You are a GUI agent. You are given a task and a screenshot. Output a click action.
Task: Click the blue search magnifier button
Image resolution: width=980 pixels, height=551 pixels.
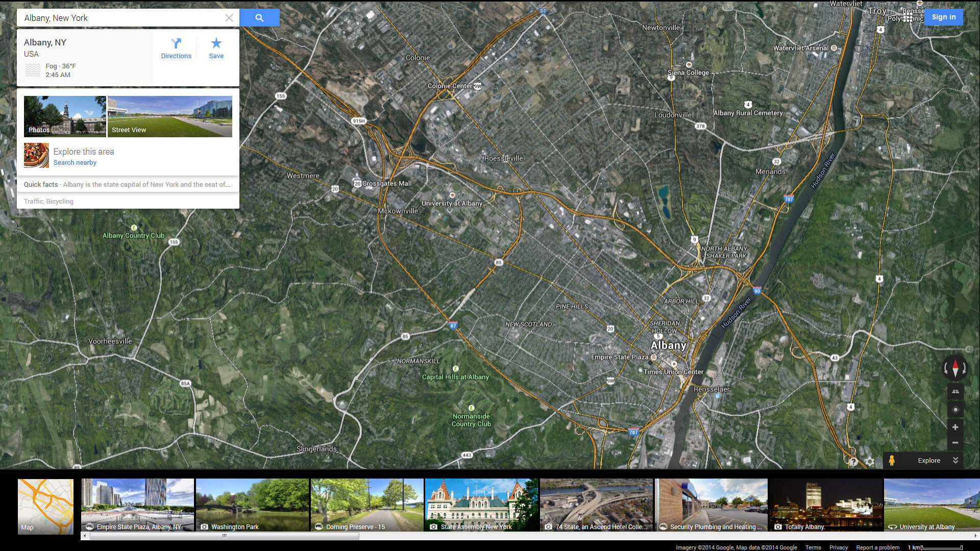click(x=259, y=18)
